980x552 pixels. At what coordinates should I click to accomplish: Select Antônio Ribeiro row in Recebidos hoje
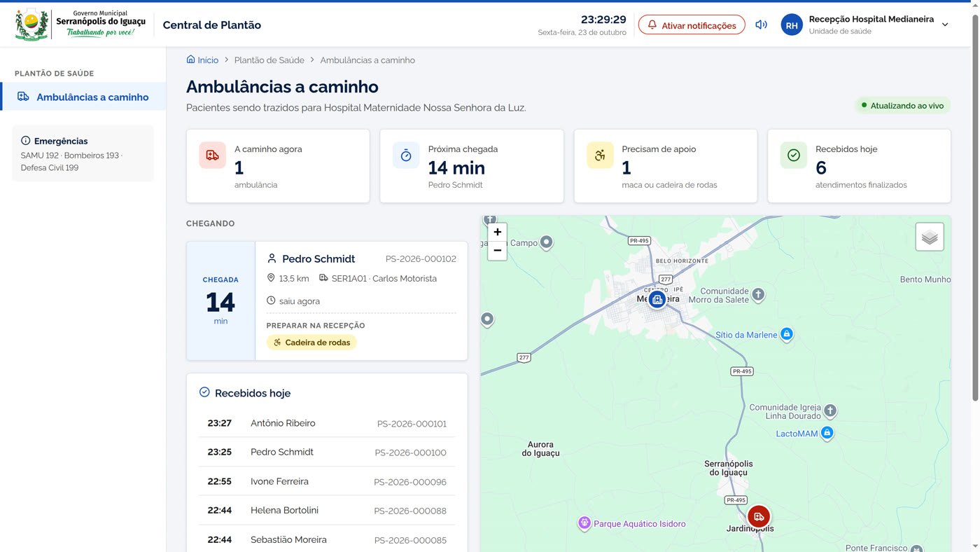[x=327, y=423]
